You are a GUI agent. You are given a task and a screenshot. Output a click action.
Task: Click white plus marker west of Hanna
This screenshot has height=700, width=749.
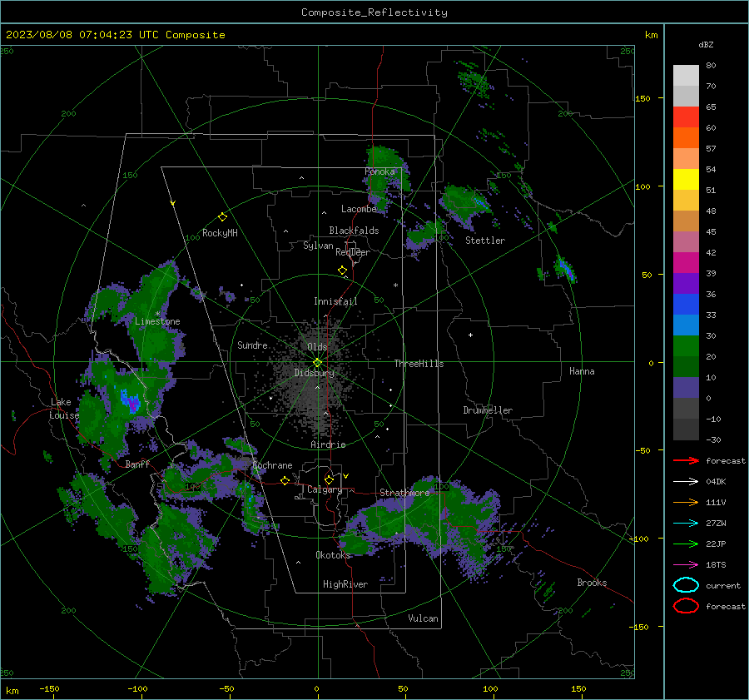pos(470,335)
